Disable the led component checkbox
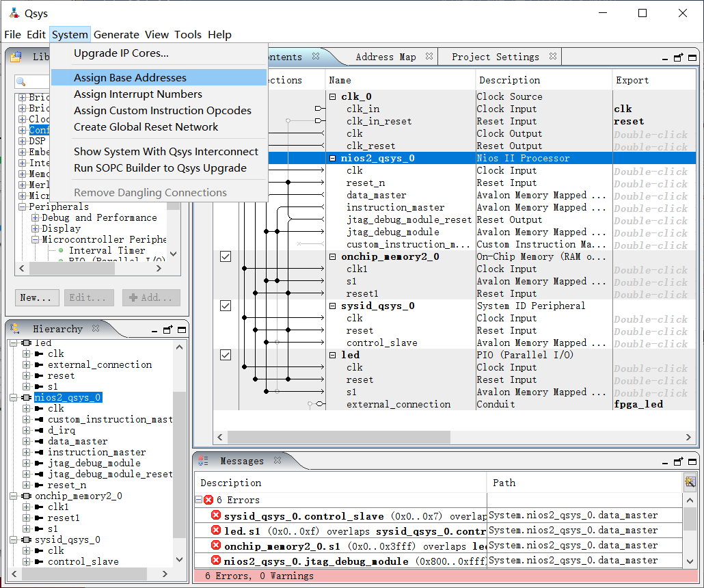Viewport: 704px width, 588px height. (x=226, y=355)
